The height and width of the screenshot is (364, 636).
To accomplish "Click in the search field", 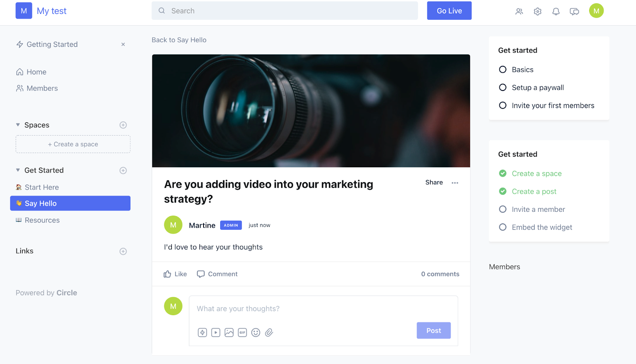I will coord(285,10).
